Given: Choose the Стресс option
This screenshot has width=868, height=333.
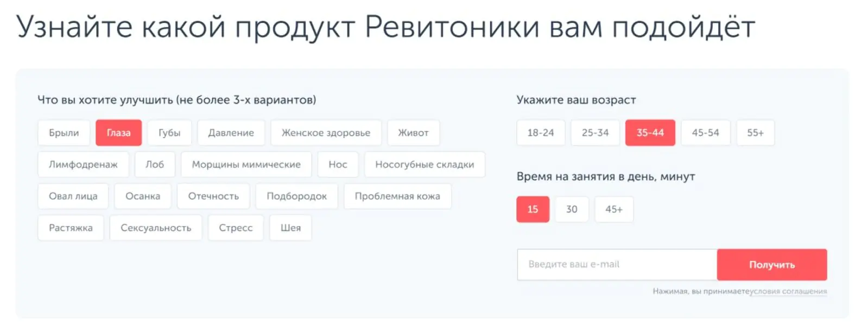Looking at the screenshot, I should pyautogui.click(x=236, y=228).
